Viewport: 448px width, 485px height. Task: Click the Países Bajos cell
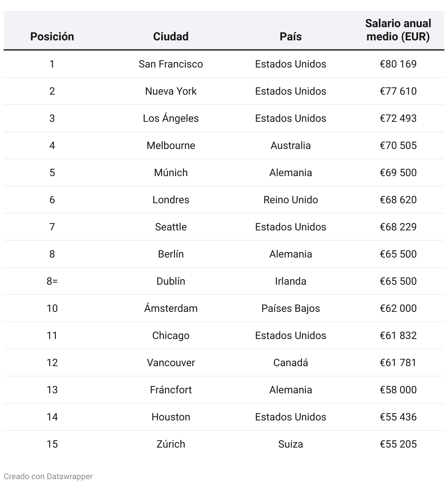pyautogui.click(x=290, y=308)
